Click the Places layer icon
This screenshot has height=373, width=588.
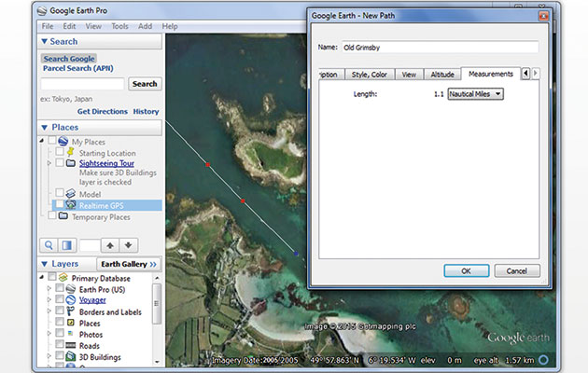[71, 322]
